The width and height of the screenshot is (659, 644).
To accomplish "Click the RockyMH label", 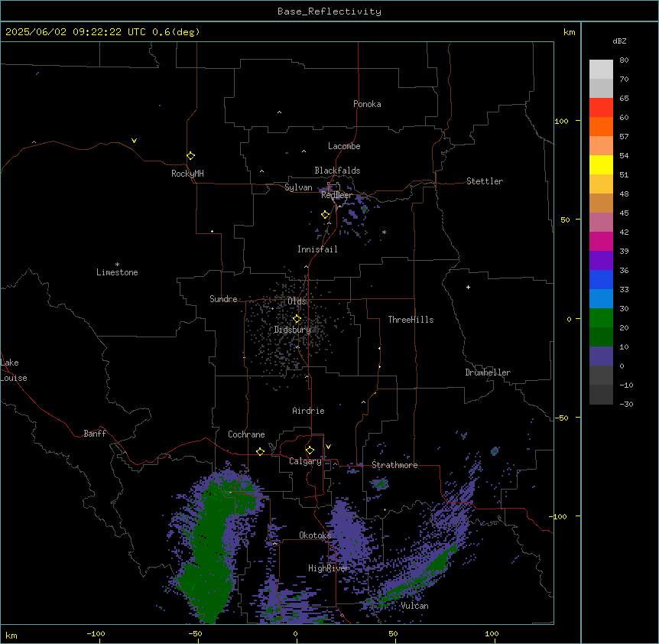I will click(187, 174).
